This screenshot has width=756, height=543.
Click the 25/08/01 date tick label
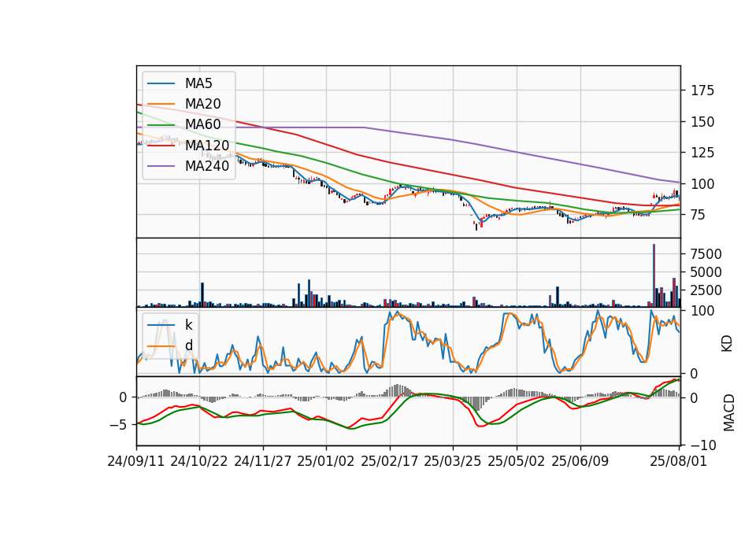pos(678,461)
